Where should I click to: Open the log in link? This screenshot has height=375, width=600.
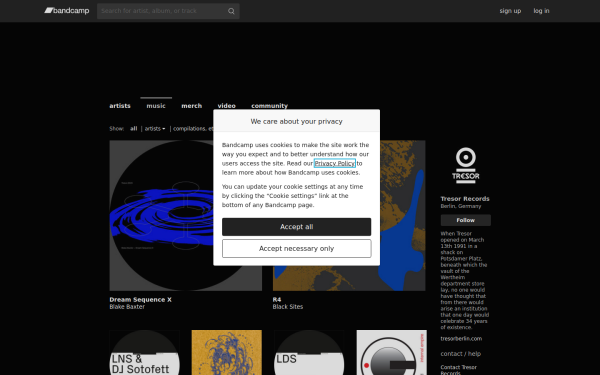click(x=541, y=11)
